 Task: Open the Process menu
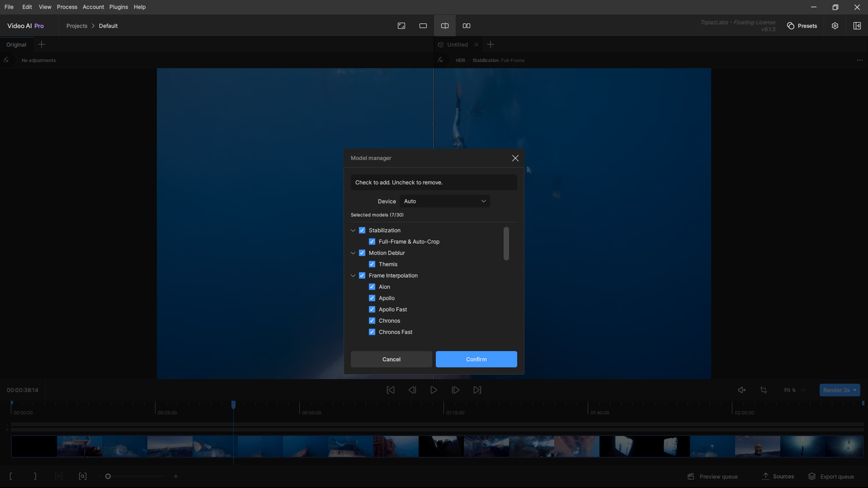[67, 7]
